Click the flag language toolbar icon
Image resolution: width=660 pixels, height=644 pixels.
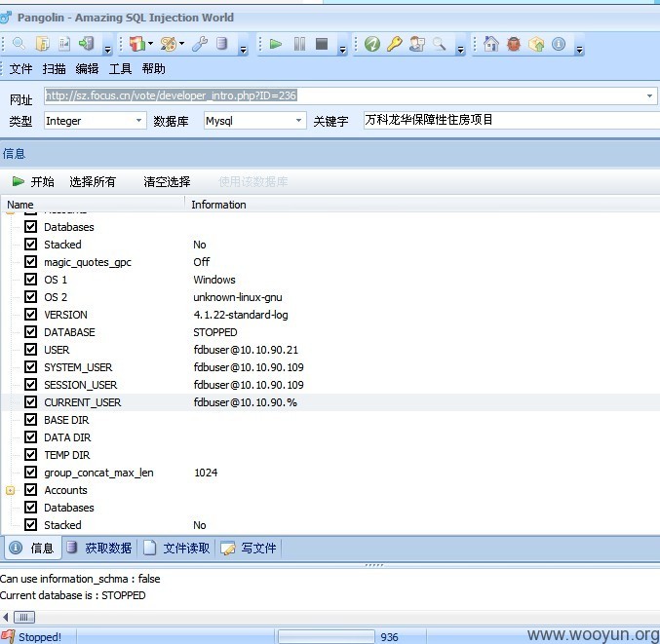pyautogui.click(x=136, y=44)
